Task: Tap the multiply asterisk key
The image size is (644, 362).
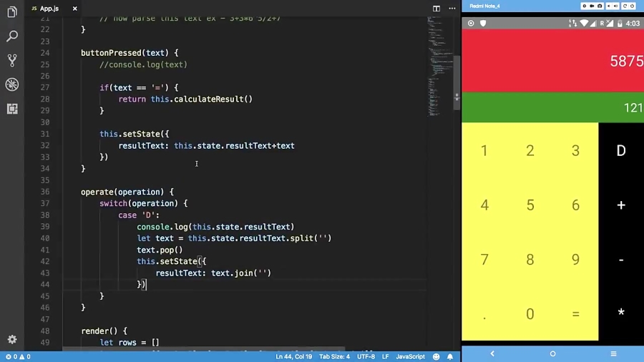Action: [621, 313]
